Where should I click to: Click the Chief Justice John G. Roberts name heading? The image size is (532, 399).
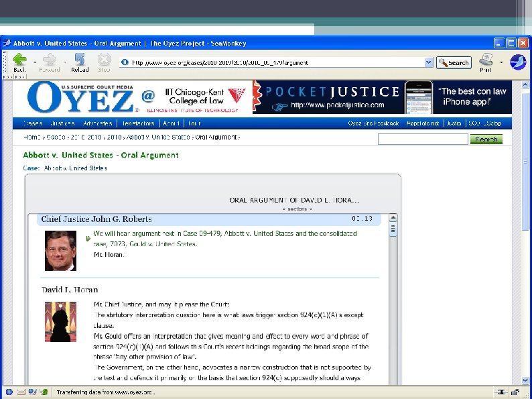tap(96, 219)
